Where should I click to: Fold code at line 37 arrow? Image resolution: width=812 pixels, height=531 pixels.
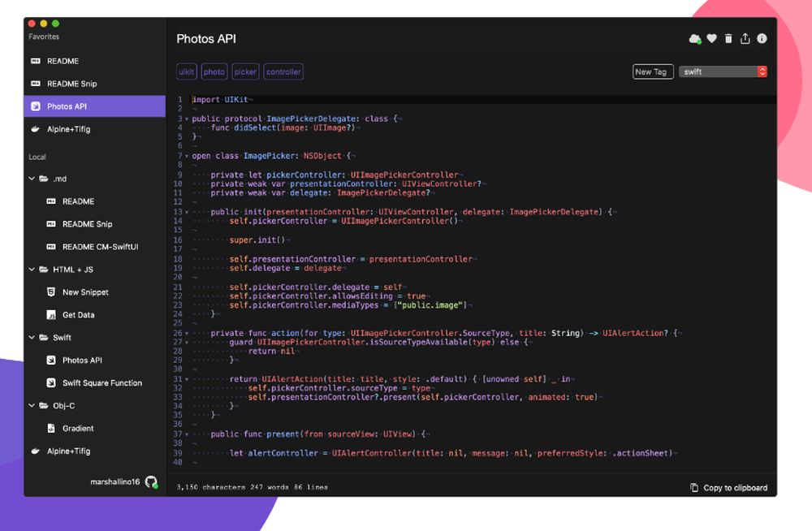click(x=187, y=434)
